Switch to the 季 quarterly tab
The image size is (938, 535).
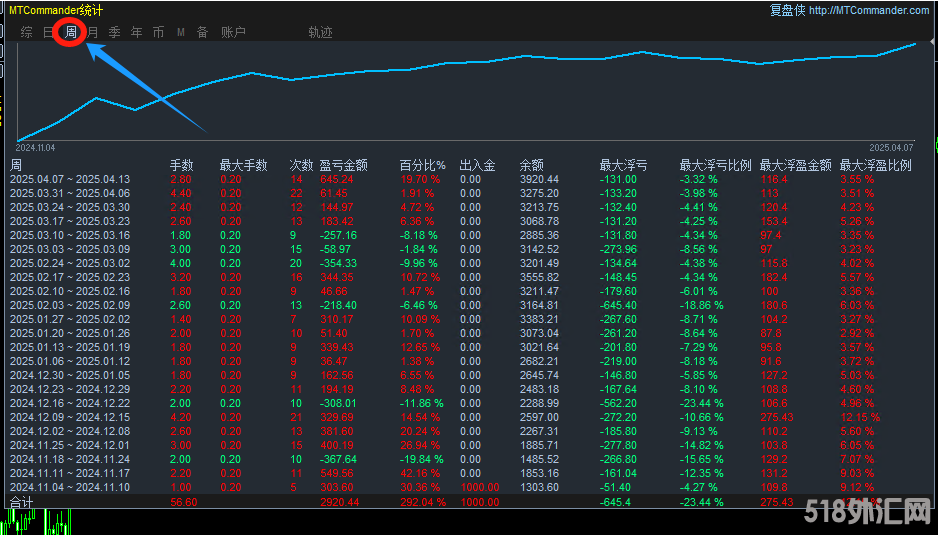tap(114, 32)
